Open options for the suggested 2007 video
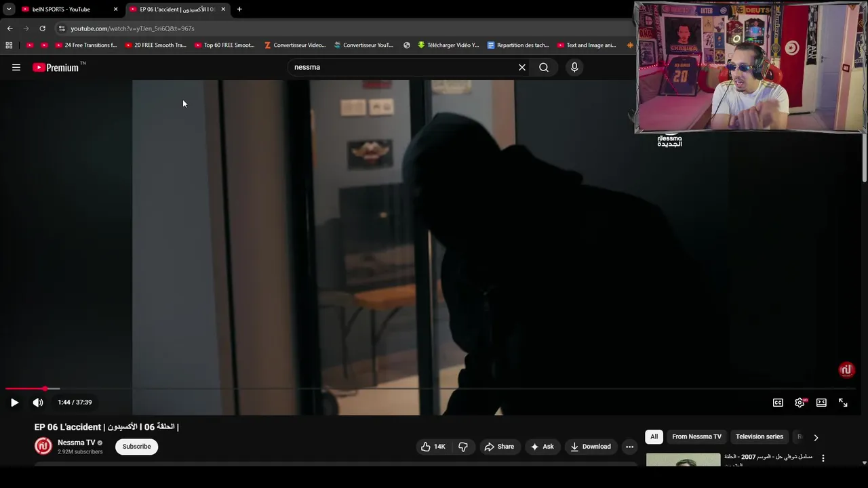The height and width of the screenshot is (488, 868). coord(823,459)
